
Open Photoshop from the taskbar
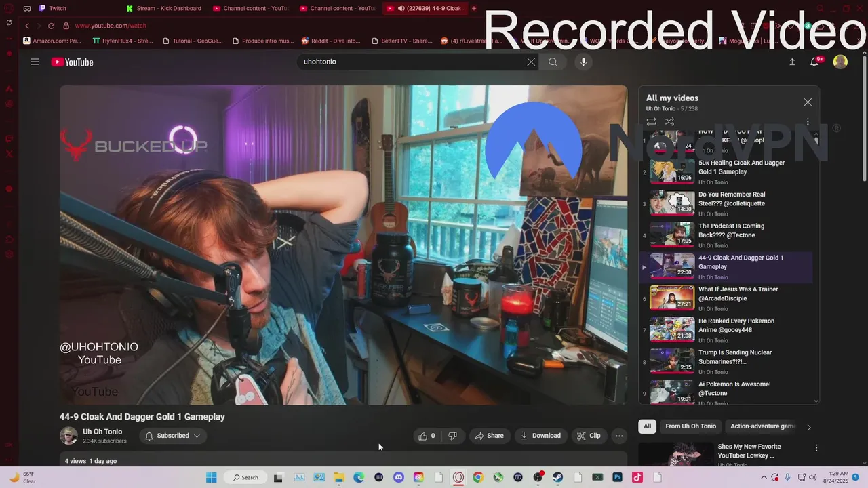[x=617, y=477]
